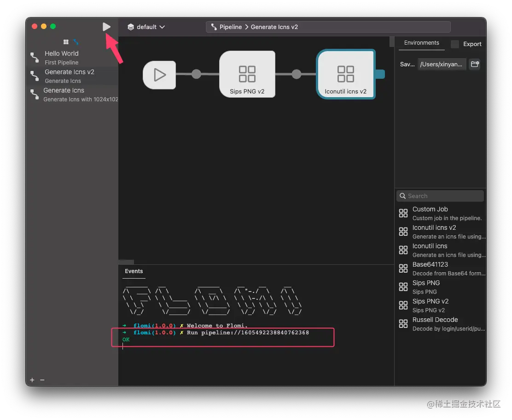
Task: Click the OK status text in Events
Action: [x=126, y=339]
